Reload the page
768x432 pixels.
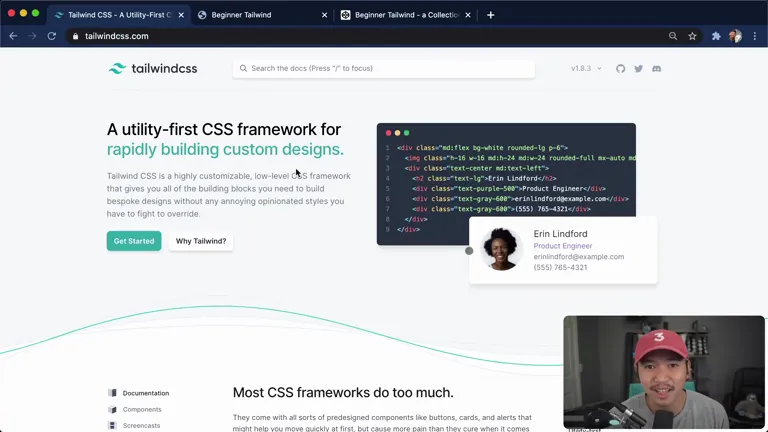51,36
